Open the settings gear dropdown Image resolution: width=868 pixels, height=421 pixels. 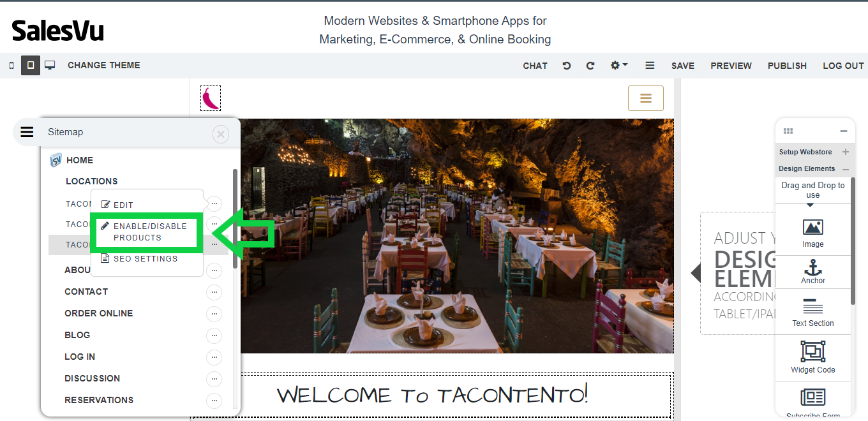618,66
